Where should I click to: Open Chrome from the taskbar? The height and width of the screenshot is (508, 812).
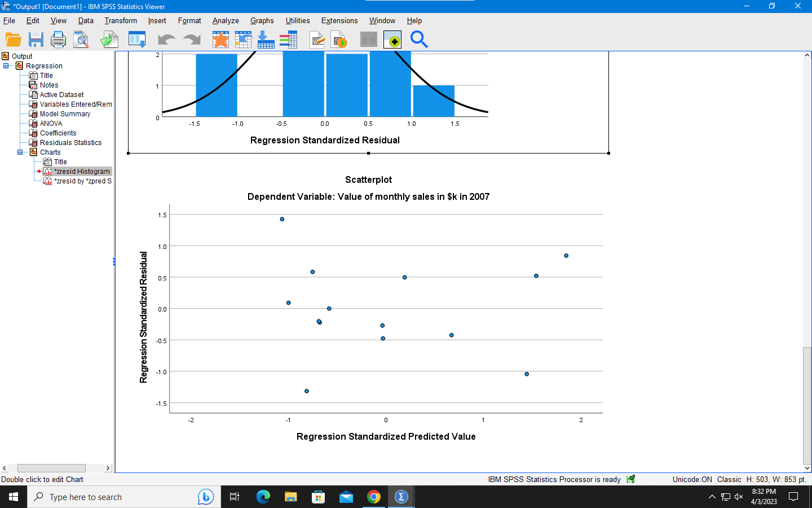pyautogui.click(x=374, y=497)
